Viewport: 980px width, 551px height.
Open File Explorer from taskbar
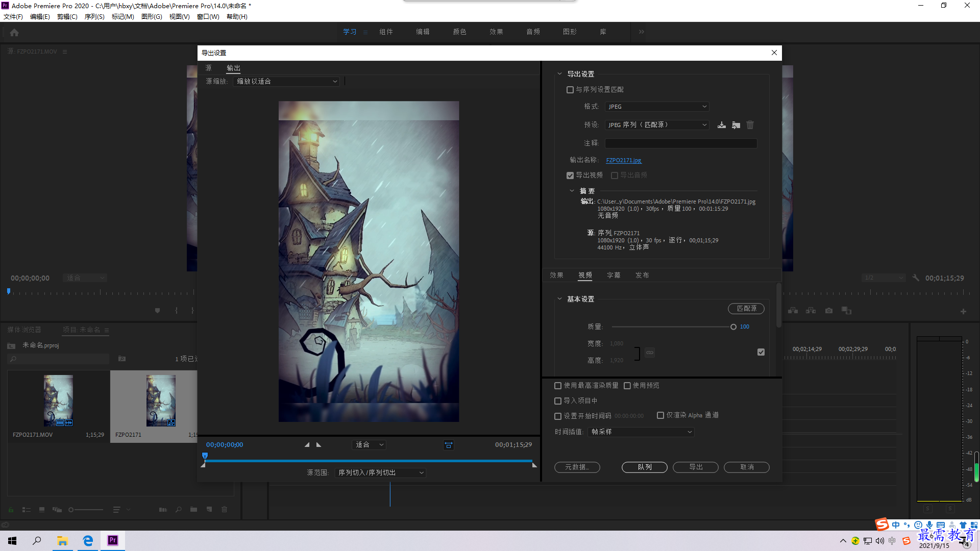click(63, 541)
